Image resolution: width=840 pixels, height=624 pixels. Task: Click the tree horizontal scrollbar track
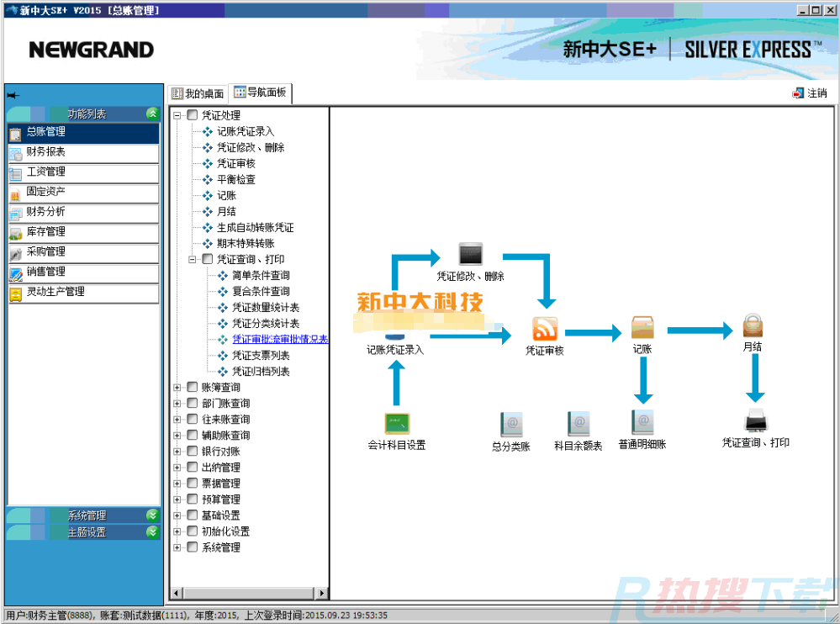[249, 593]
